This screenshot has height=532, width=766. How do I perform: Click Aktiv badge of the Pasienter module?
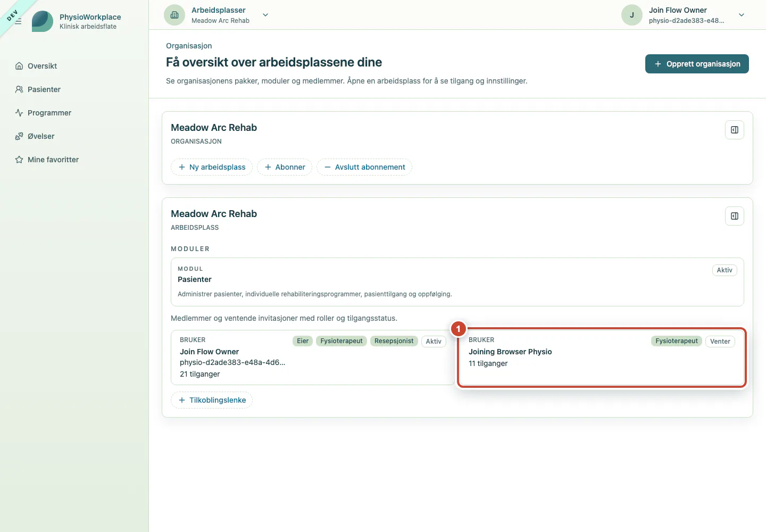coord(725,270)
